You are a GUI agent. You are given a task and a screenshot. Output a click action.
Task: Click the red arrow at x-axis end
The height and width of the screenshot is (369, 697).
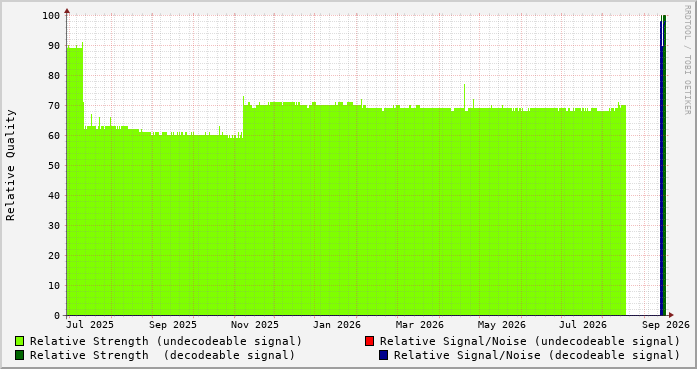671,315
